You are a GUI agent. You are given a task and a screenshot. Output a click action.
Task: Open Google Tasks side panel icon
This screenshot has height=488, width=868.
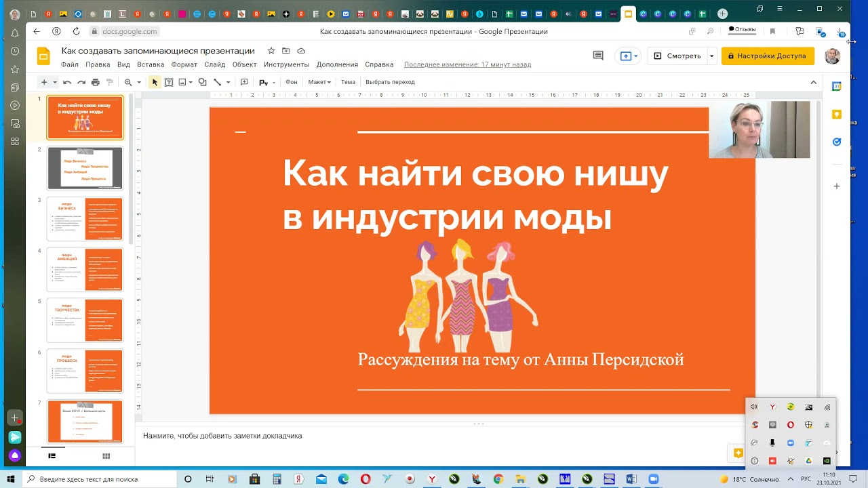[837, 142]
